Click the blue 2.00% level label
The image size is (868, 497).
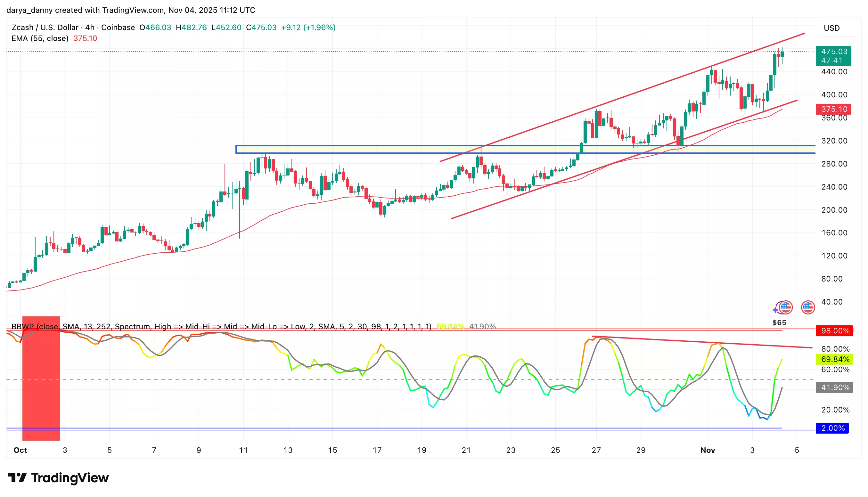click(x=832, y=428)
